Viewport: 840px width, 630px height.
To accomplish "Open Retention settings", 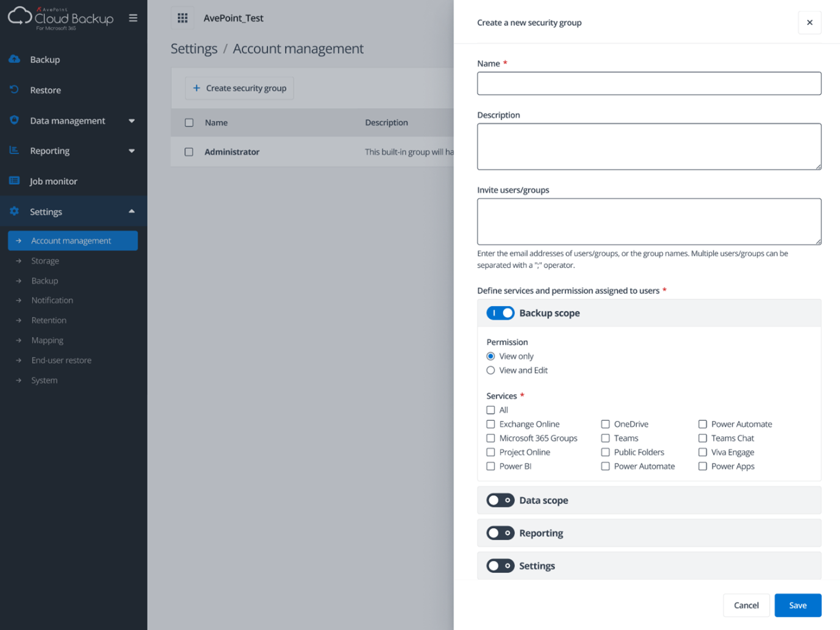I will tap(49, 320).
